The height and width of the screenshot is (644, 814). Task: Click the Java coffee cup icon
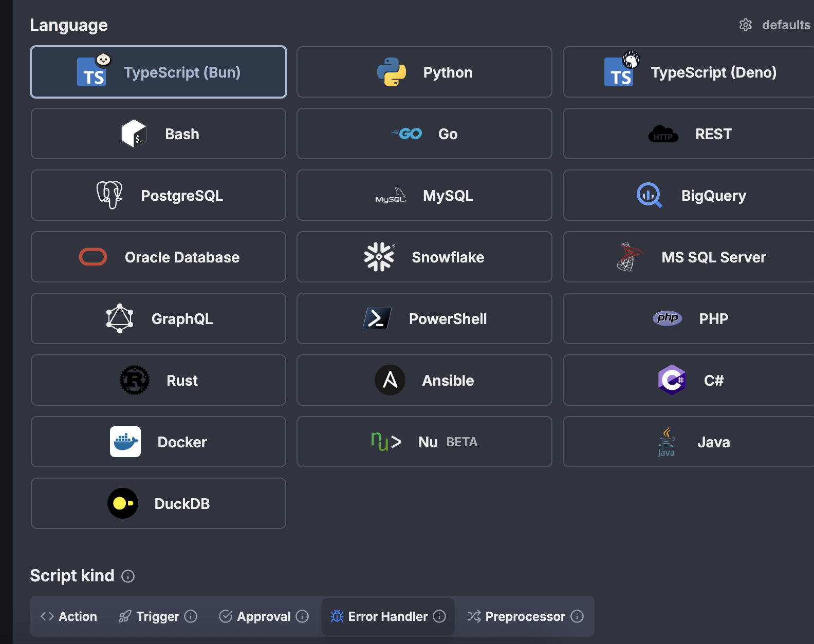(667, 442)
